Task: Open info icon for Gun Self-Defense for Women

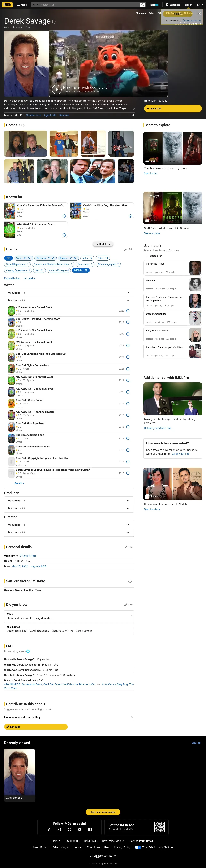Action: click(x=128, y=450)
